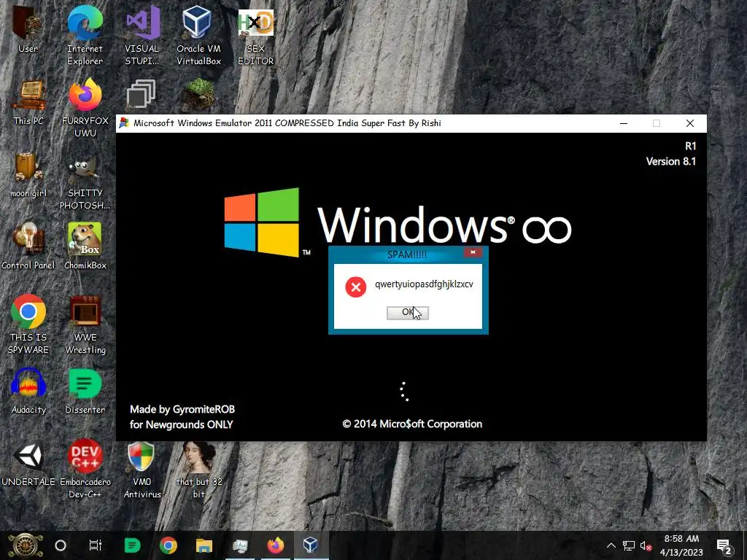Viewport: 747px width, 560px height.
Task: Select the 'that but 32 bit' portrait icon
Action: (198, 470)
